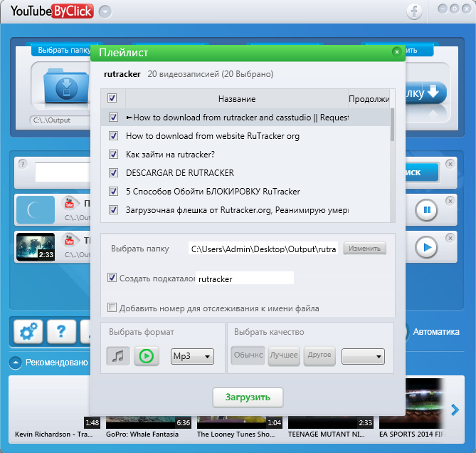Remove the second download item with its X
The height and width of the screenshot is (453, 476).
pyautogui.click(x=450, y=238)
